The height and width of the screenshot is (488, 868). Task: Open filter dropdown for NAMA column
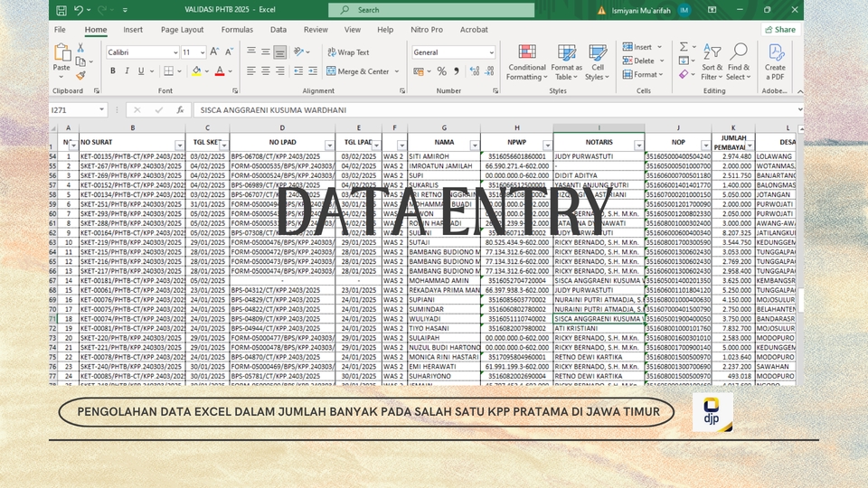tap(475, 145)
